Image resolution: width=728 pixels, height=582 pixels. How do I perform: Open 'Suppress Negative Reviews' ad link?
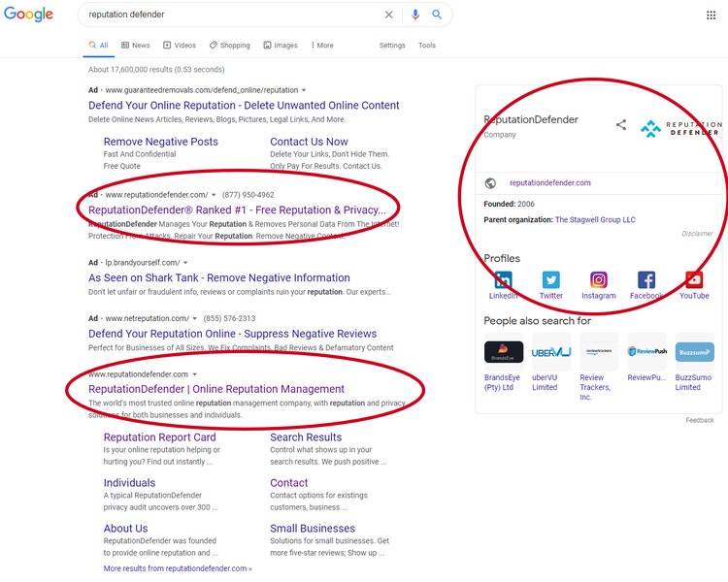click(x=232, y=334)
